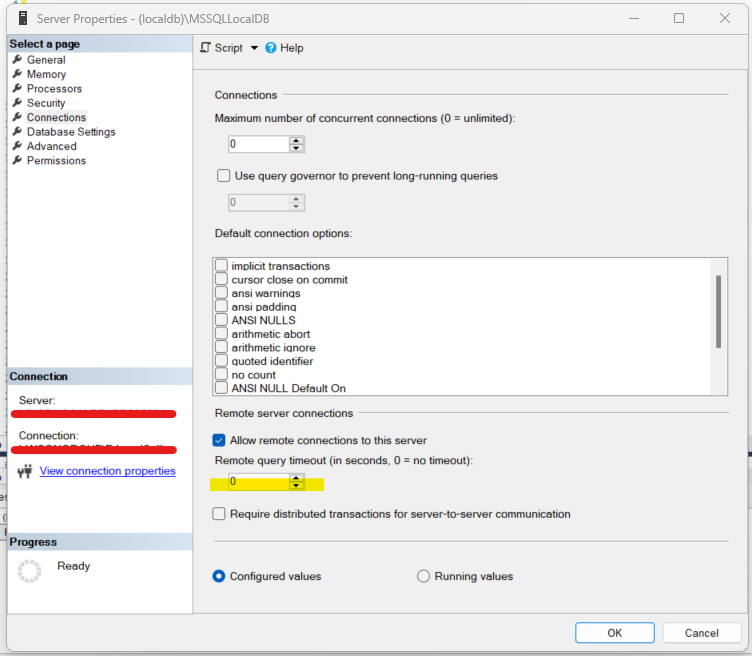The image size is (752, 656).
Task: Click the connection properties plug icon
Action: 25,471
